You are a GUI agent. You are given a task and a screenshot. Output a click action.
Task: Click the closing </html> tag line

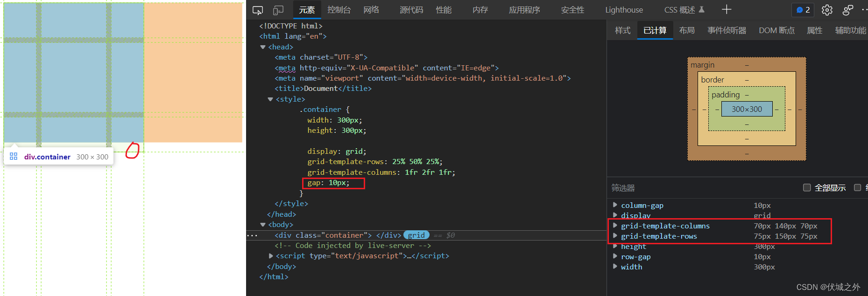click(x=274, y=277)
